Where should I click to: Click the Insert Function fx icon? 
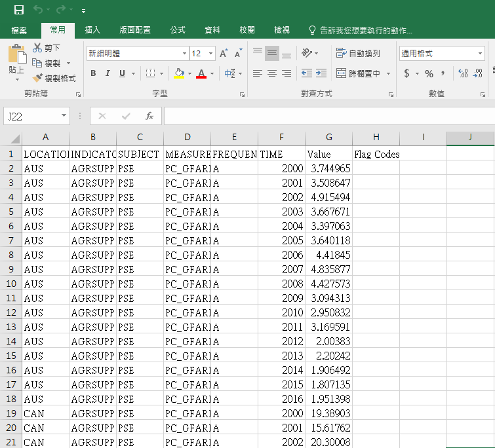coord(149,116)
